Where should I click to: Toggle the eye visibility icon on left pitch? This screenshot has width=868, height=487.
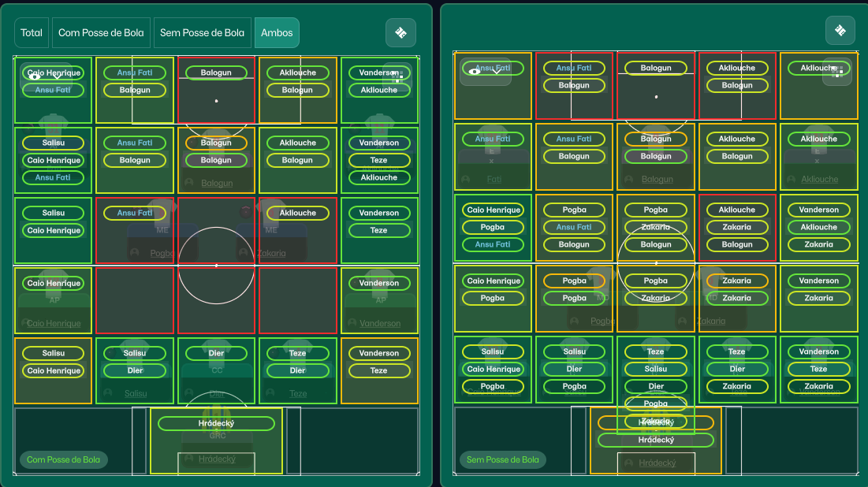[35, 76]
